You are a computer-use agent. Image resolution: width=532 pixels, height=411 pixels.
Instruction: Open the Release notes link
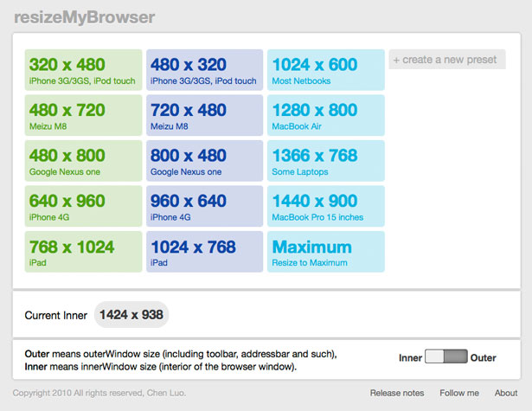tap(397, 393)
